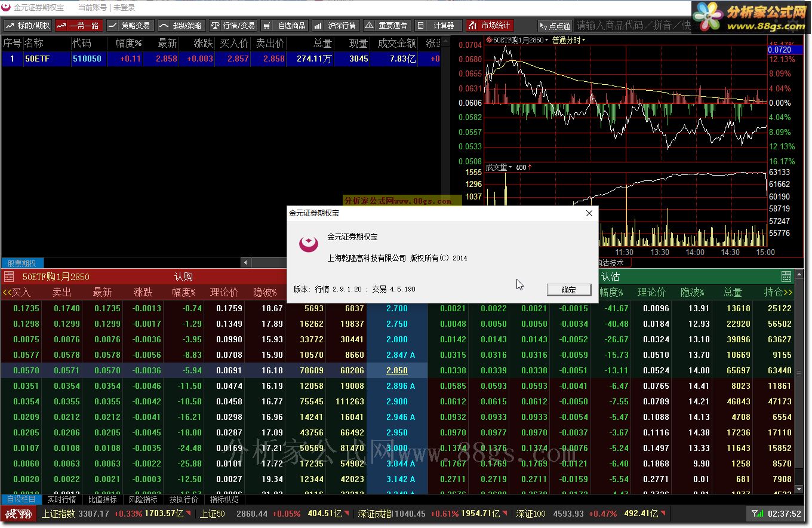Select the 50ETF row in the quote list
Screen dimensions: 812x528
tap(221, 59)
